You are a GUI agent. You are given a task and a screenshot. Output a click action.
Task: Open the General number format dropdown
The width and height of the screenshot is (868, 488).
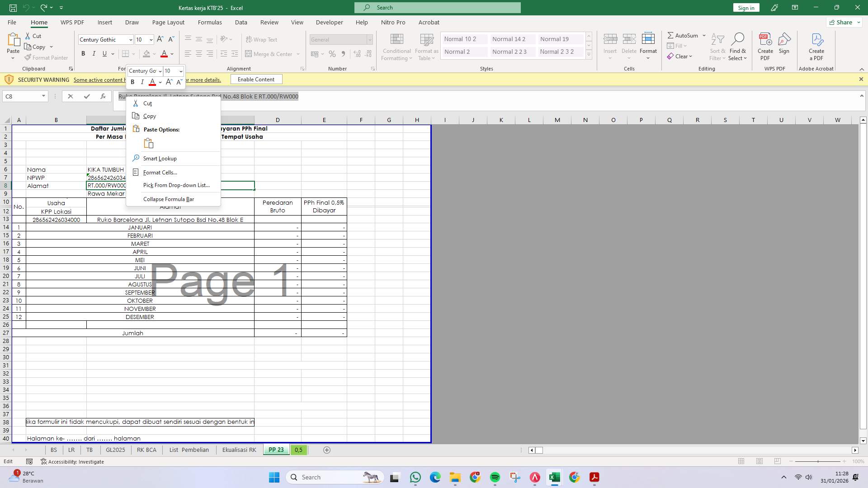(x=370, y=40)
